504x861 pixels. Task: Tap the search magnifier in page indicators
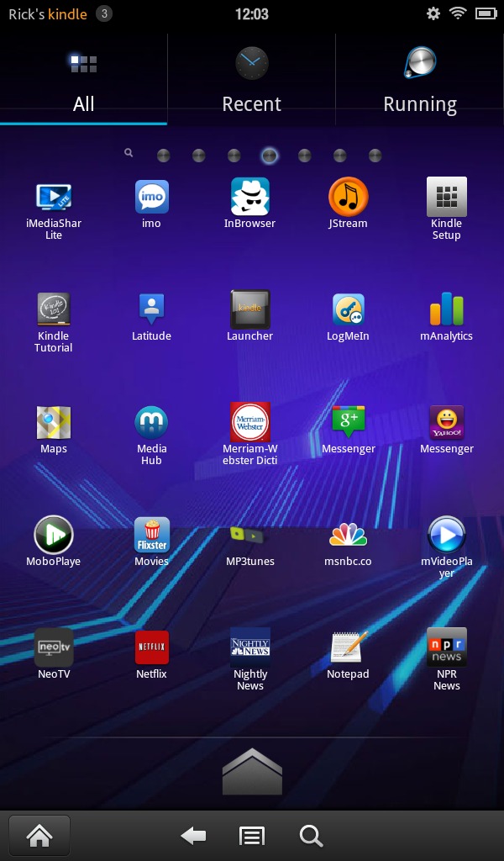[x=129, y=153]
